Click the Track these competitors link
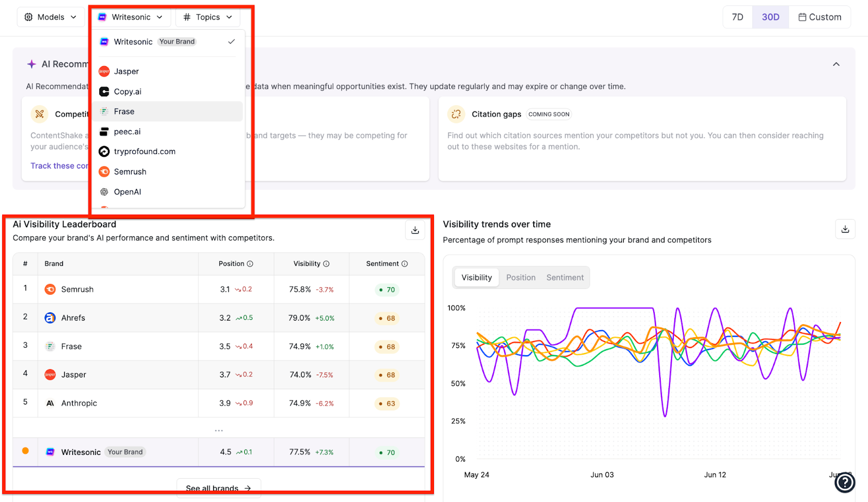 point(59,166)
